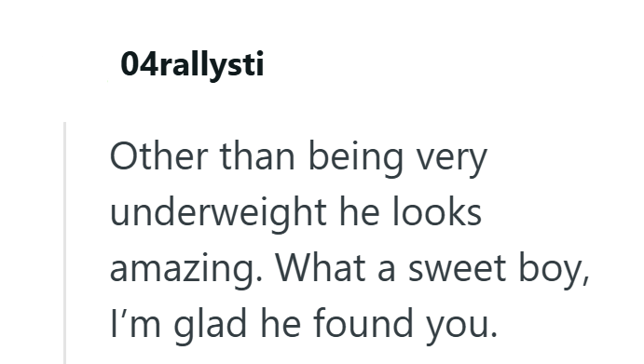Click the '04' digits in the username

point(140,64)
